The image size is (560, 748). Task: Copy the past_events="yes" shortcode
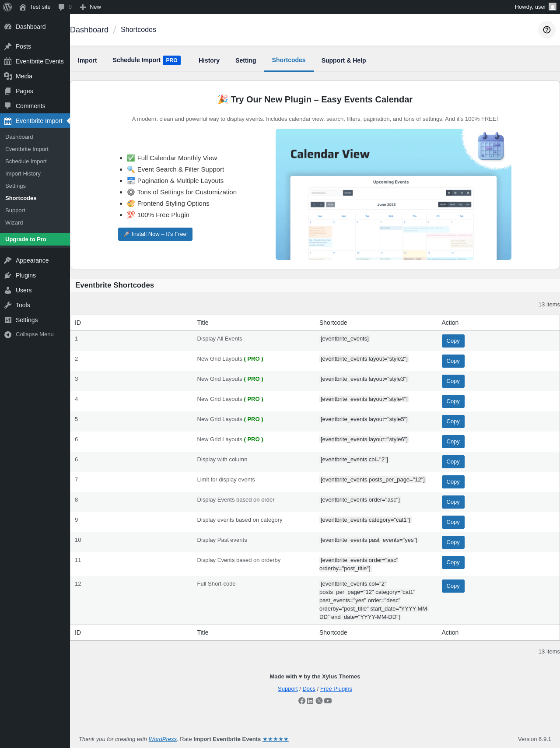(x=453, y=542)
